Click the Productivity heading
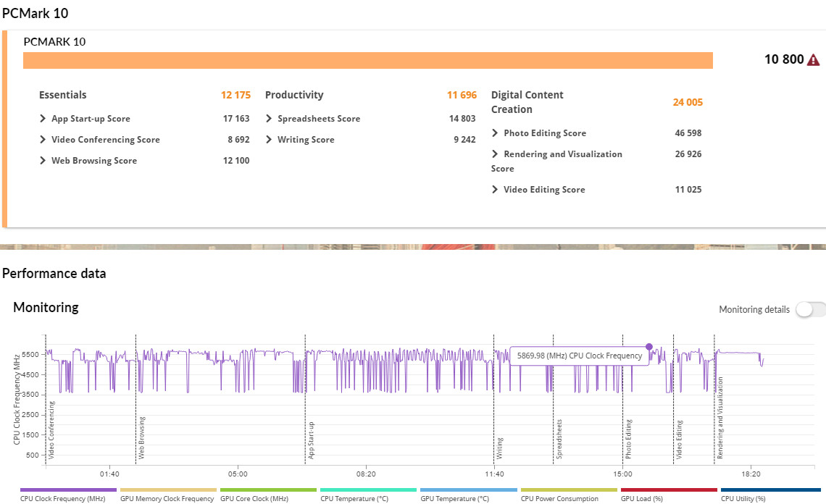The height and width of the screenshot is (504, 826). (294, 96)
